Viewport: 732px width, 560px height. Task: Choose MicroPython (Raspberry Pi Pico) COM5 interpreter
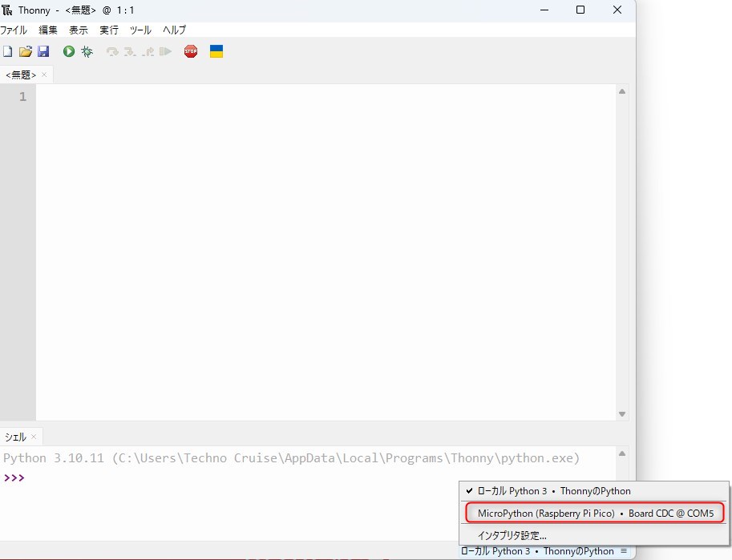(595, 514)
